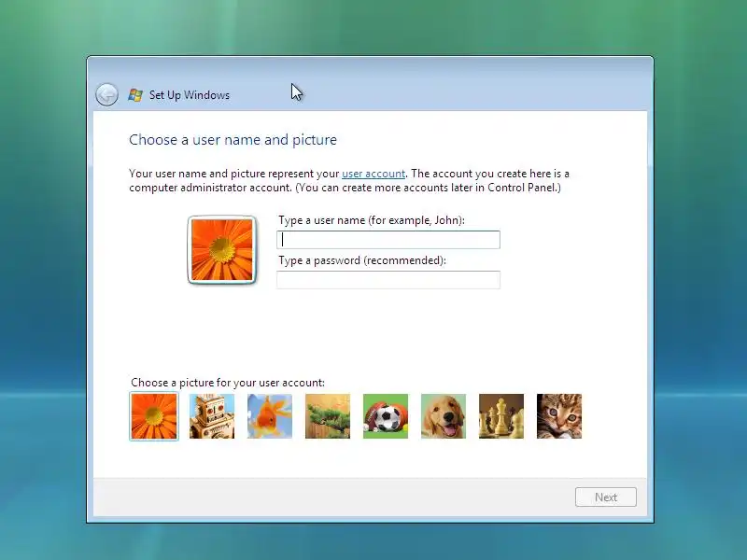Pick the chess pieces account picture

point(501,416)
